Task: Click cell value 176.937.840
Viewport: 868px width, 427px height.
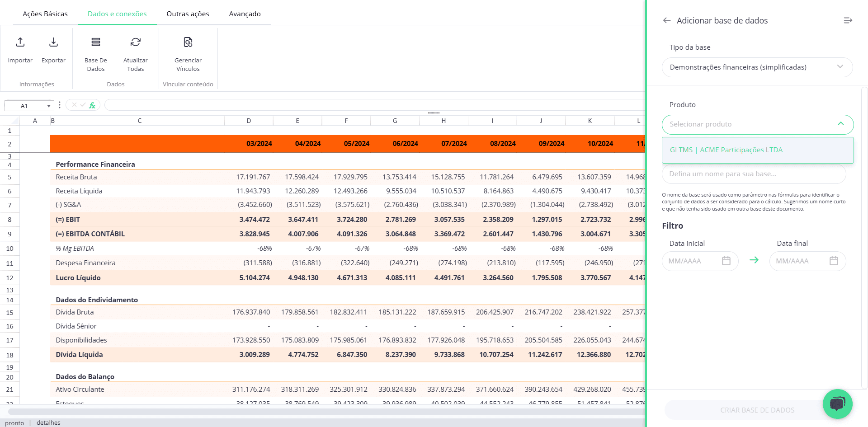Action: pyautogui.click(x=251, y=312)
